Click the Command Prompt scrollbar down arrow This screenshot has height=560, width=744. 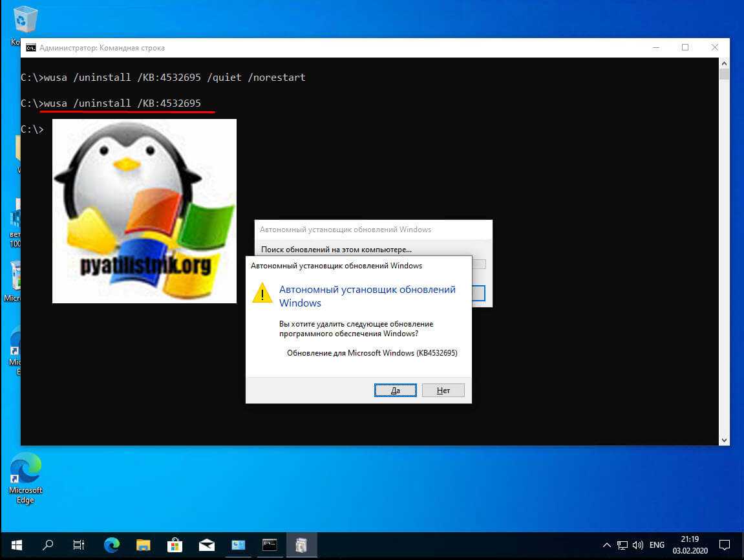coord(724,440)
